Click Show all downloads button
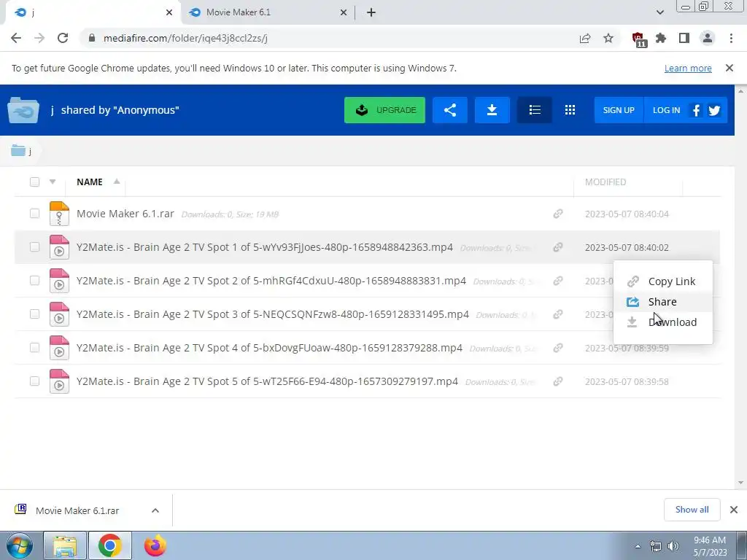The image size is (747, 560). pyautogui.click(x=692, y=510)
